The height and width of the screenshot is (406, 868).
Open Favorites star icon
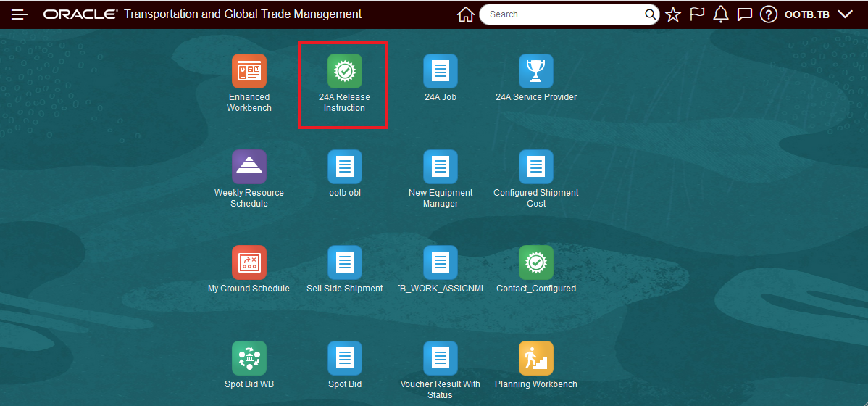(672, 14)
